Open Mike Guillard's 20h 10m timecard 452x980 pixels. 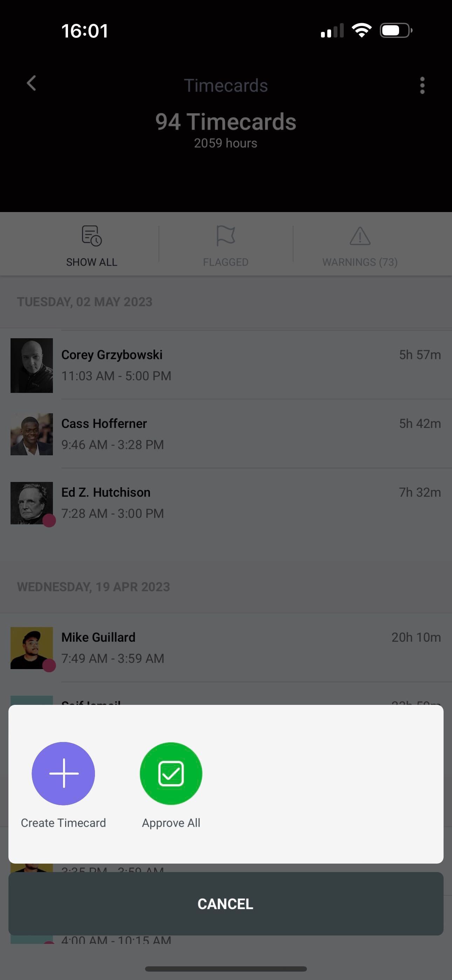click(226, 648)
